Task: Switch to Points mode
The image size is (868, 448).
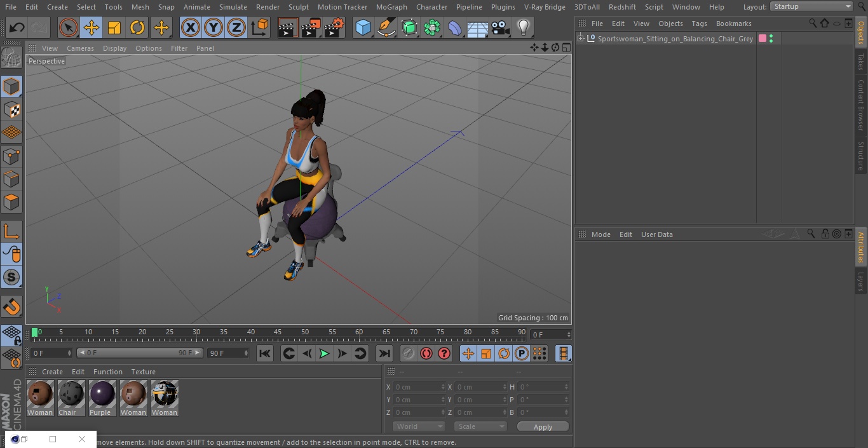Action: (x=11, y=156)
